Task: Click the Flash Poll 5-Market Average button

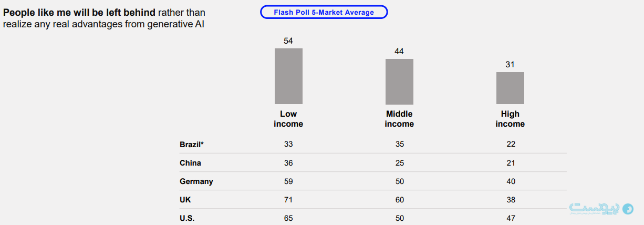Action: coord(324,12)
